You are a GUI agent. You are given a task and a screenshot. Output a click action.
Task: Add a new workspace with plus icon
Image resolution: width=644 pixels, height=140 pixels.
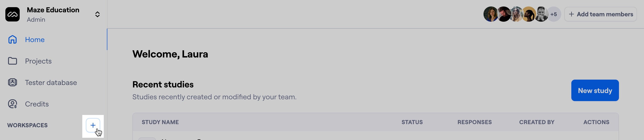(93, 125)
